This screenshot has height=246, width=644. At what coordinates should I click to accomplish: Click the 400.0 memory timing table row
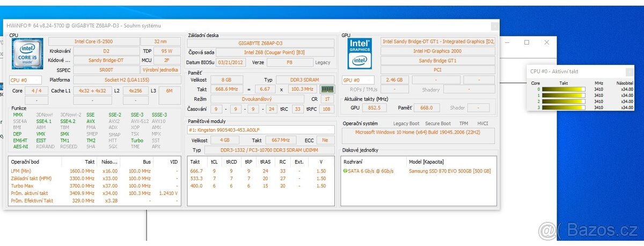tap(261, 186)
